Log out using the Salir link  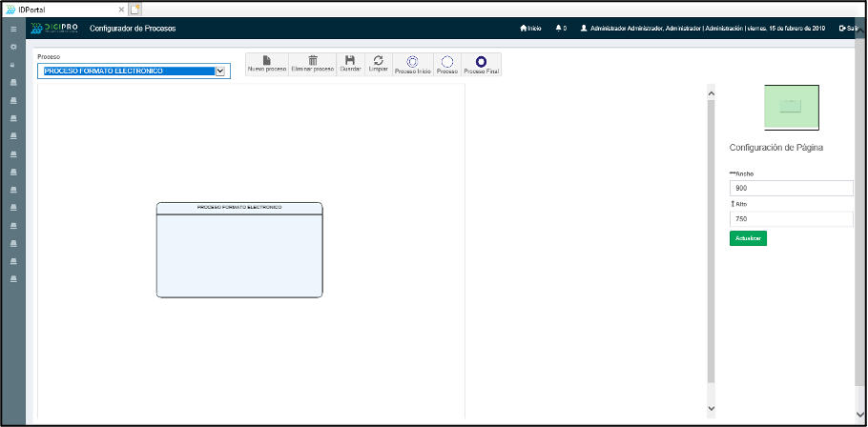point(848,29)
